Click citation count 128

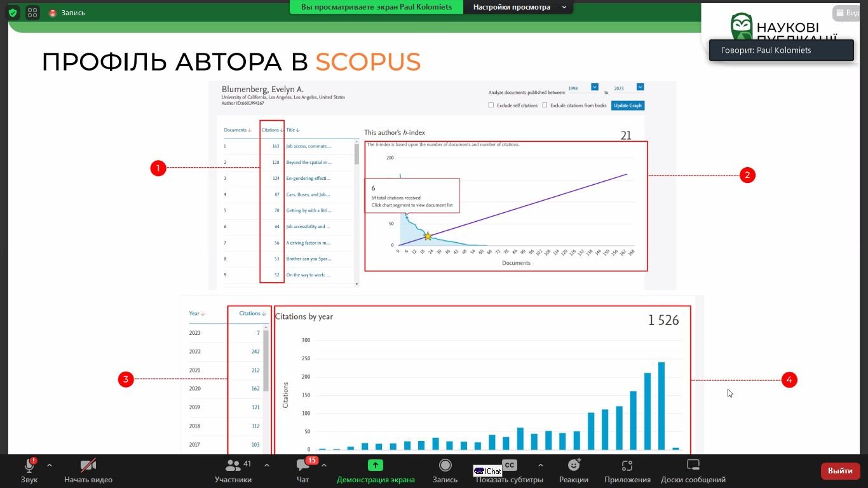point(276,163)
